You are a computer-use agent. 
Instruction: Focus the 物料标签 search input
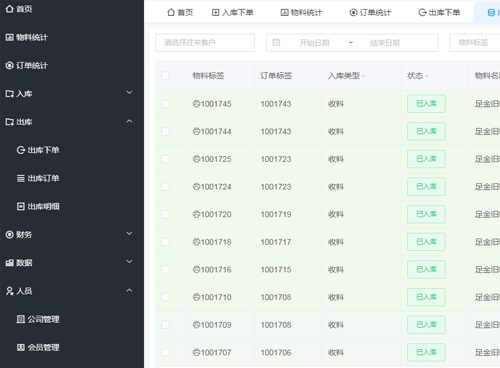(x=475, y=43)
